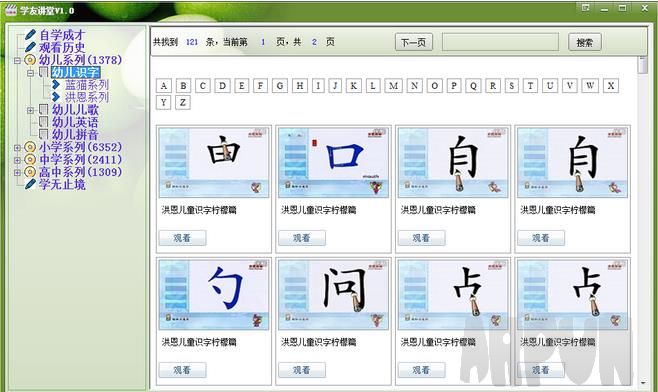Filter by letter K

(x=354, y=86)
